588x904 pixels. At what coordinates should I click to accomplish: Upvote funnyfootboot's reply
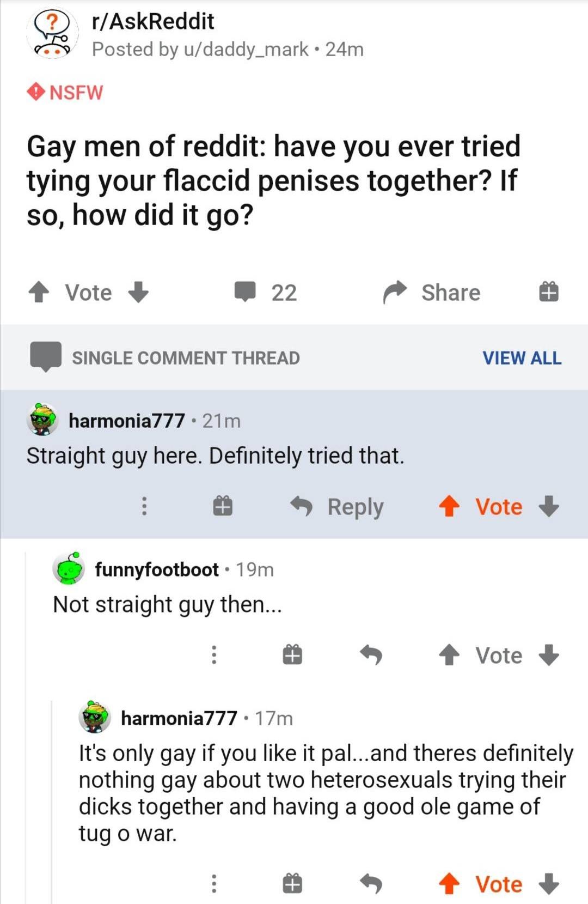(449, 656)
